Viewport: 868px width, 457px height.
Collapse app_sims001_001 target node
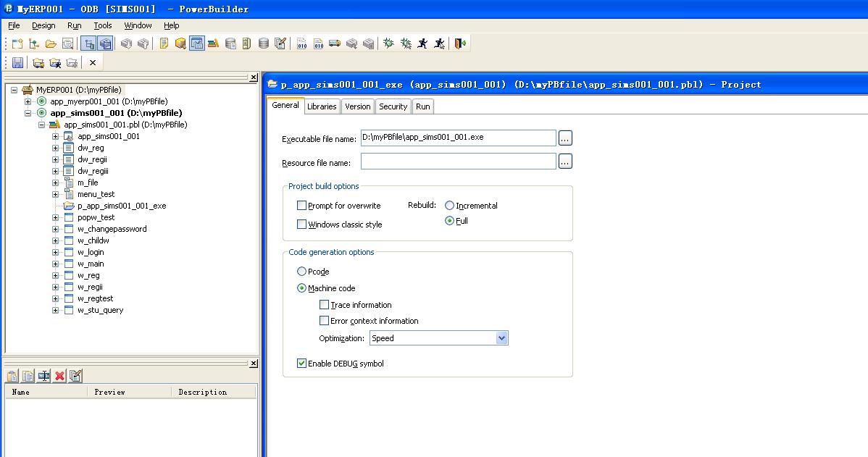tap(28, 113)
